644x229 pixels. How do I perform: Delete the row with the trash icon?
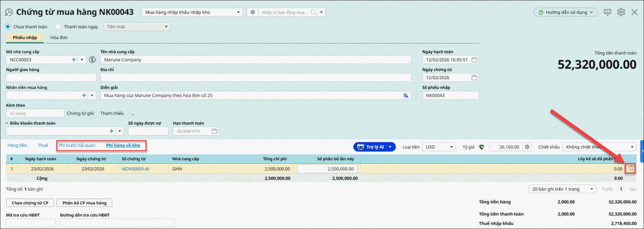coord(631,169)
